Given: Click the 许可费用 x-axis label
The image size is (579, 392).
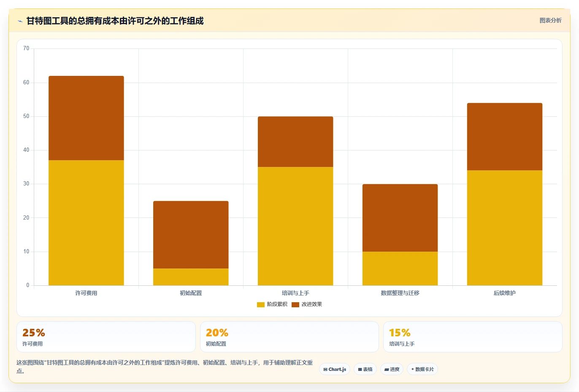Looking at the screenshot, I should 86,293.
